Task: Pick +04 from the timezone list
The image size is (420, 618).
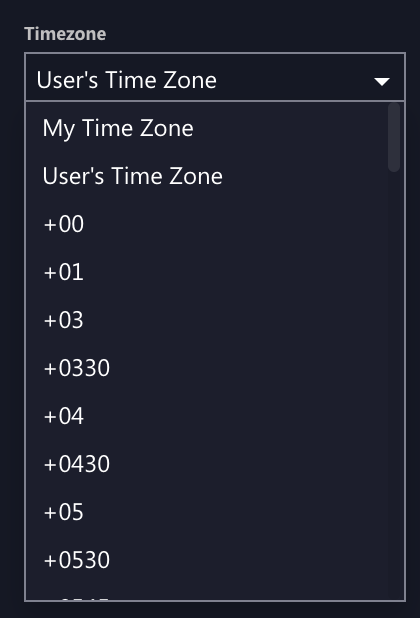Action: click(206, 416)
